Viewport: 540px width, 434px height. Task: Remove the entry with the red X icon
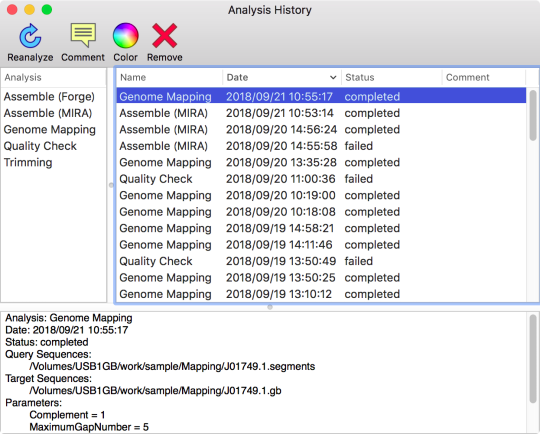tap(165, 35)
